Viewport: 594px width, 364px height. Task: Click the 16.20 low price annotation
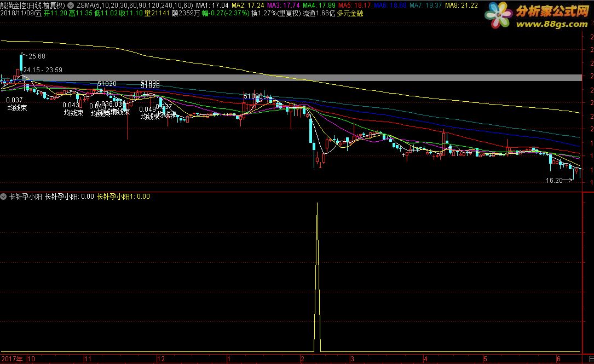(x=554, y=180)
